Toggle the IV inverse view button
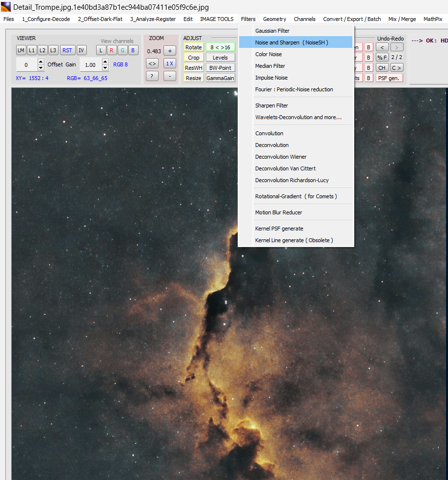448x480 pixels. pyautogui.click(x=81, y=50)
